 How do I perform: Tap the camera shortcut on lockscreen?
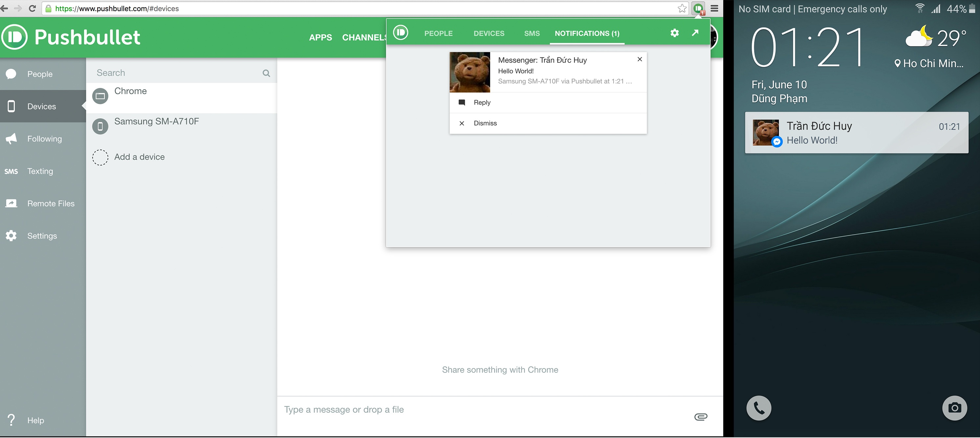(954, 408)
